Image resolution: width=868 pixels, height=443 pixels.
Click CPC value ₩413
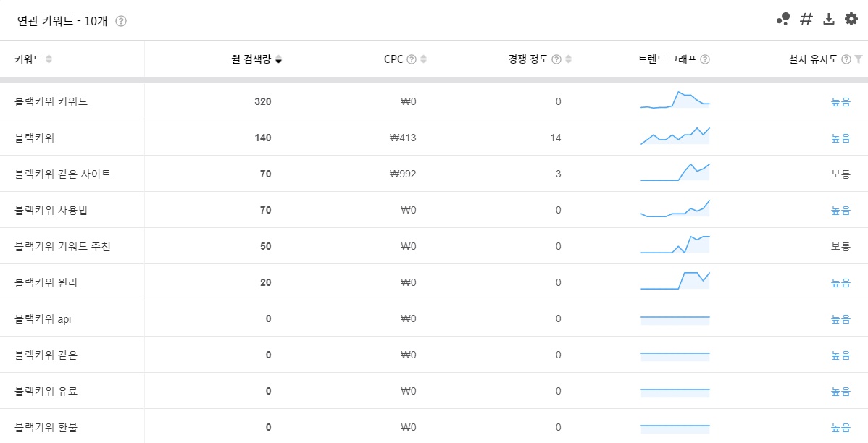click(403, 138)
